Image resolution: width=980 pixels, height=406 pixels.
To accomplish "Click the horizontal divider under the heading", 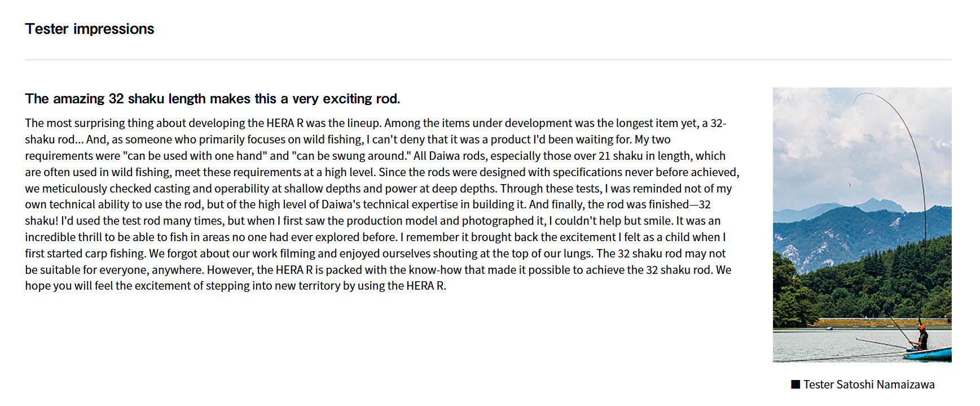I will [x=488, y=60].
